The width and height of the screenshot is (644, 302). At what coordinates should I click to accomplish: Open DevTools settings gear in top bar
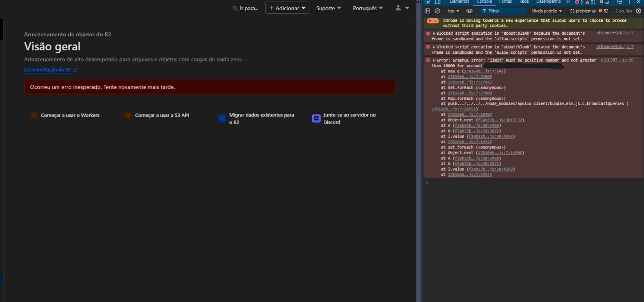point(620,2)
